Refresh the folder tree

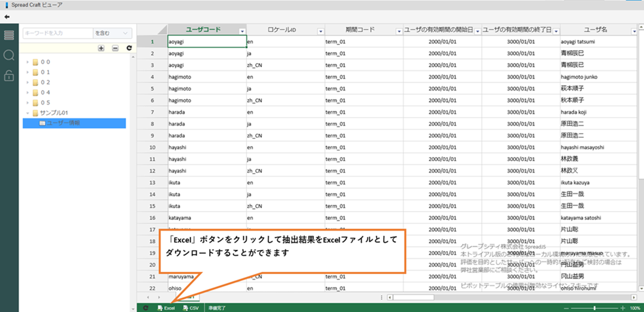[129, 48]
